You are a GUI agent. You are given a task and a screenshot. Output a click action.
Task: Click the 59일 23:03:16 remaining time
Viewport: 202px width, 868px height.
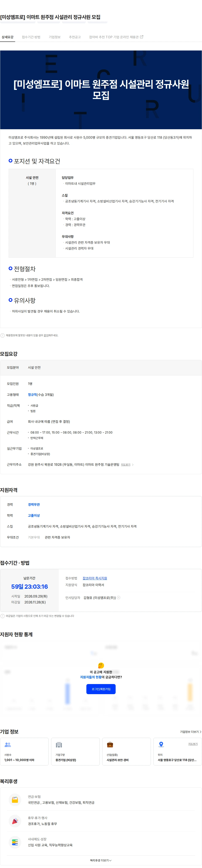click(x=29, y=587)
